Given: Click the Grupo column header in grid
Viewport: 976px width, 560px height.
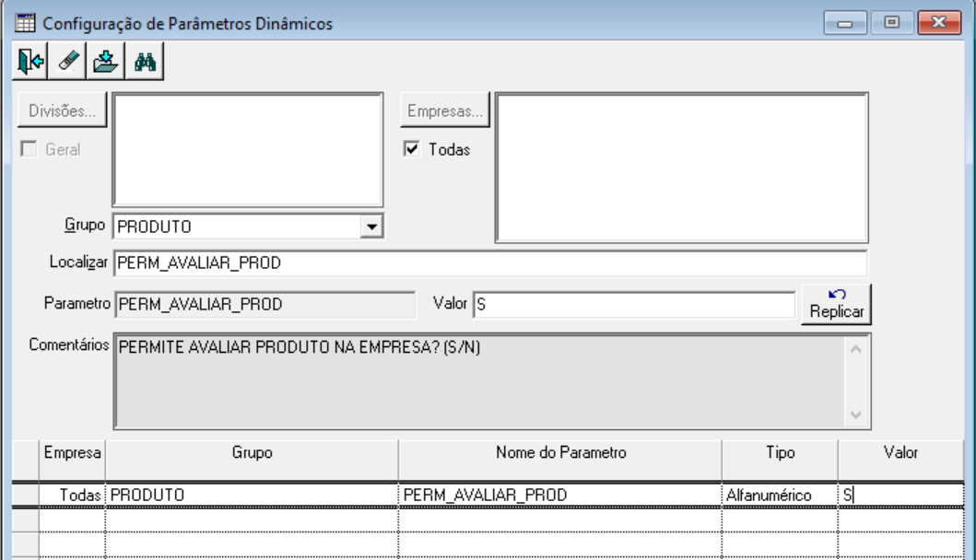Looking at the screenshot, I should pos(253,460).
